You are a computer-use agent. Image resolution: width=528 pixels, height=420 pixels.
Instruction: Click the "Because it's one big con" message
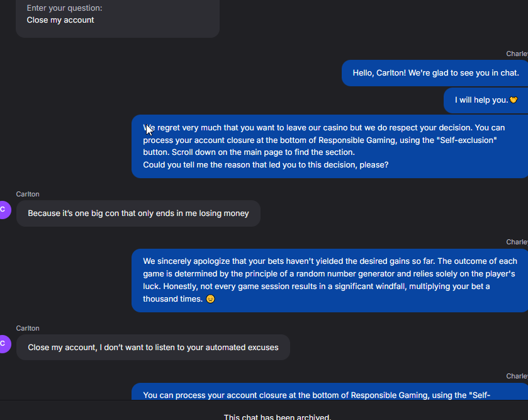[x=138, y=213]
